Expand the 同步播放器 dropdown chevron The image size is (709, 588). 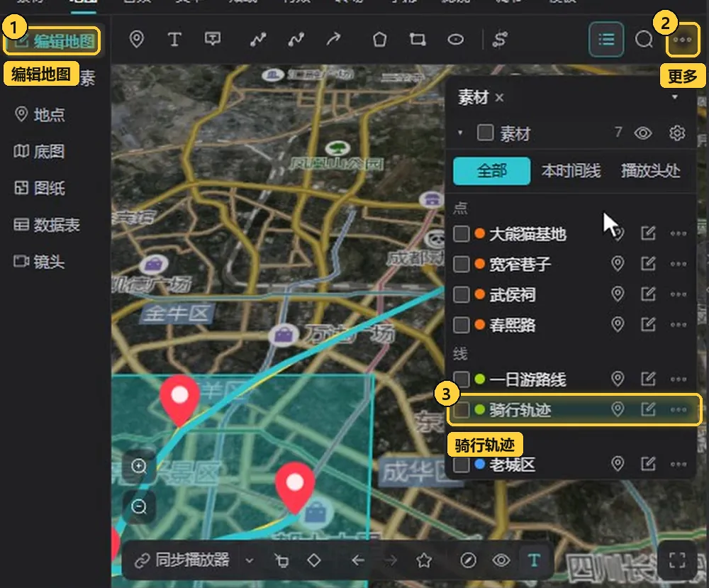(x=249, y=561)
